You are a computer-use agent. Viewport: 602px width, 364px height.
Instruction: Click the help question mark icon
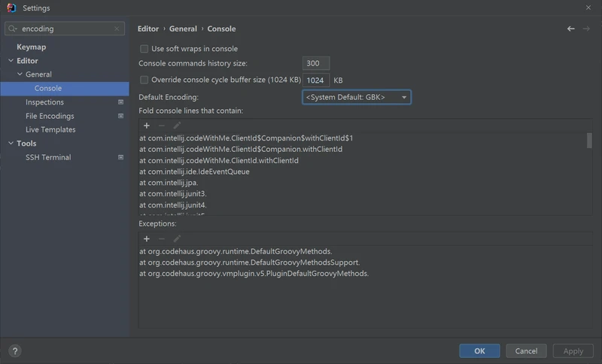[x=14, y=350]
